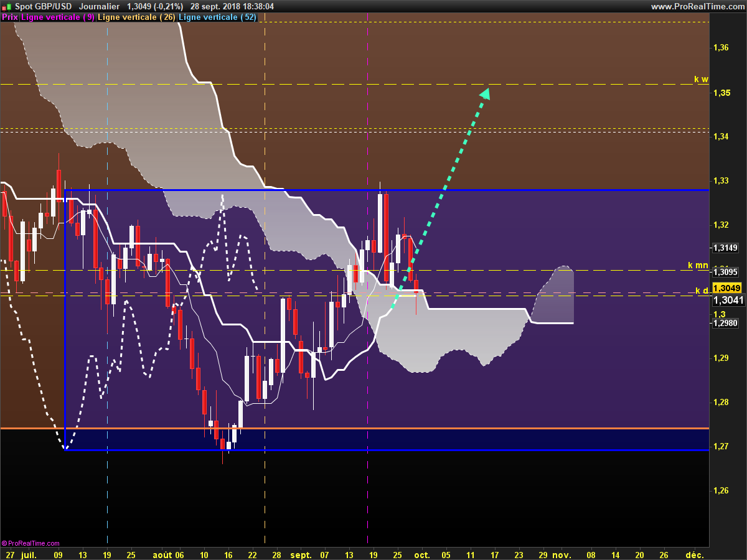This screenshot has width=747, height=560.
Task: Click date 19 under the magenta vertical line
Action: click(374, 554)
